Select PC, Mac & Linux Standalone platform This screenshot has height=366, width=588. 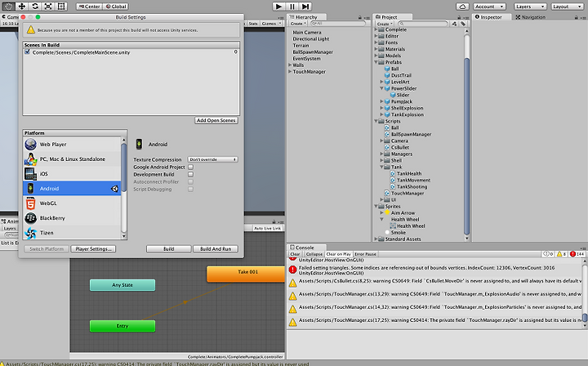[x=72, y=159]
